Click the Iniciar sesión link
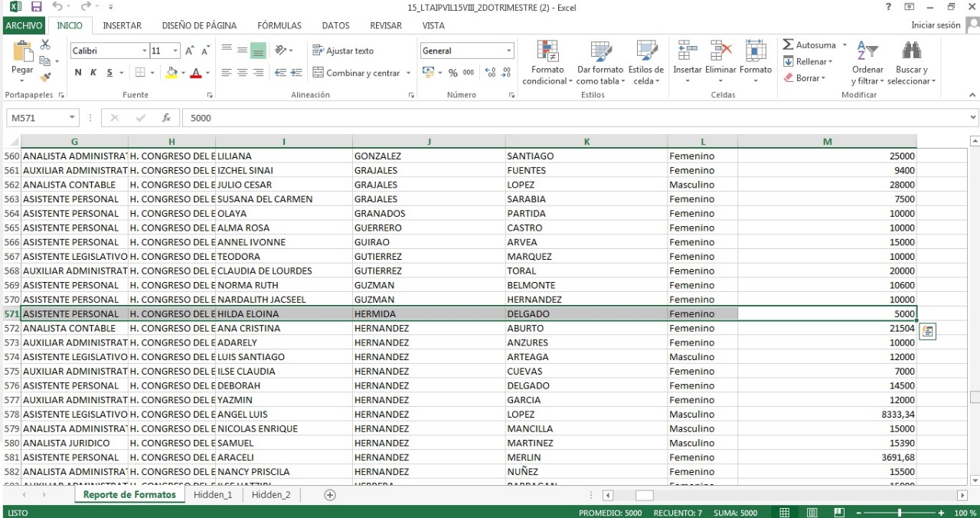The image size is (980, 518). click(935, 25)
